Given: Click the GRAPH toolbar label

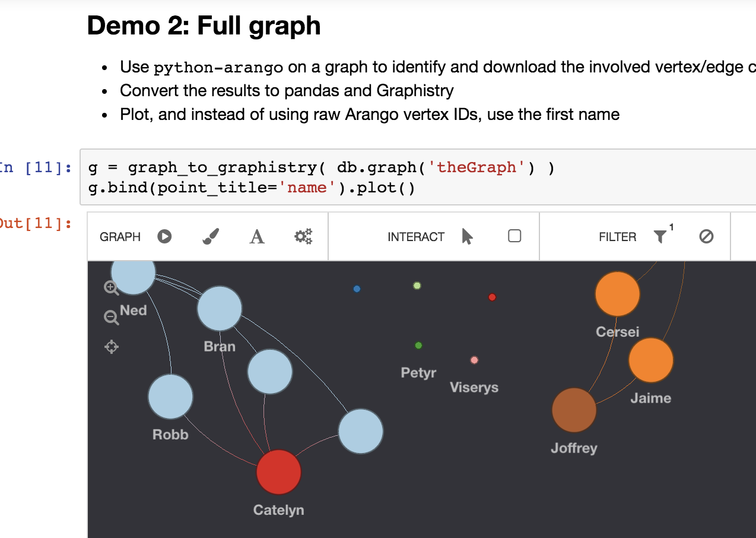Looking at the screenshot, I should tap(120, 237).
